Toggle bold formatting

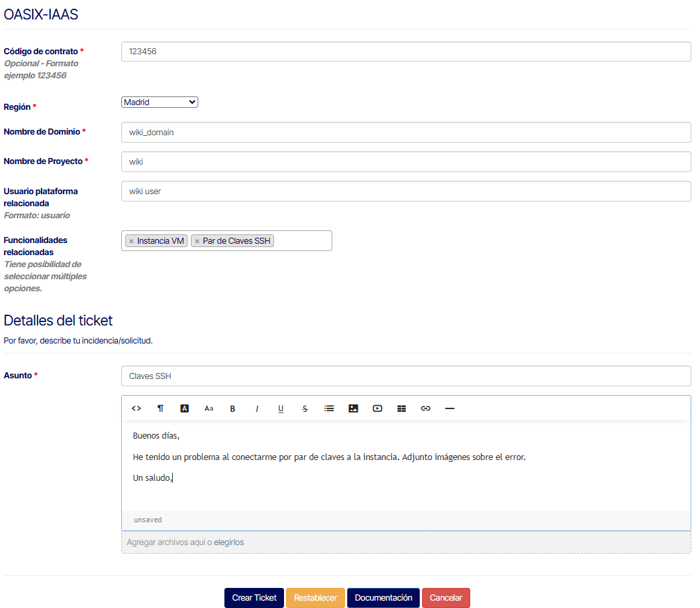click(x=232, y=408)
